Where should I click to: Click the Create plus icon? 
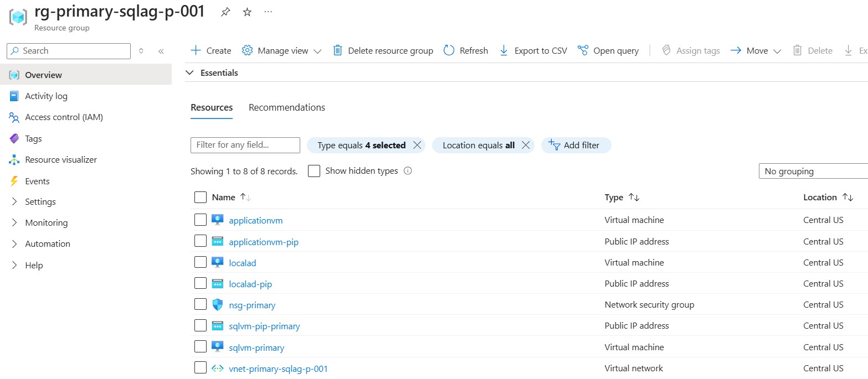196,50
